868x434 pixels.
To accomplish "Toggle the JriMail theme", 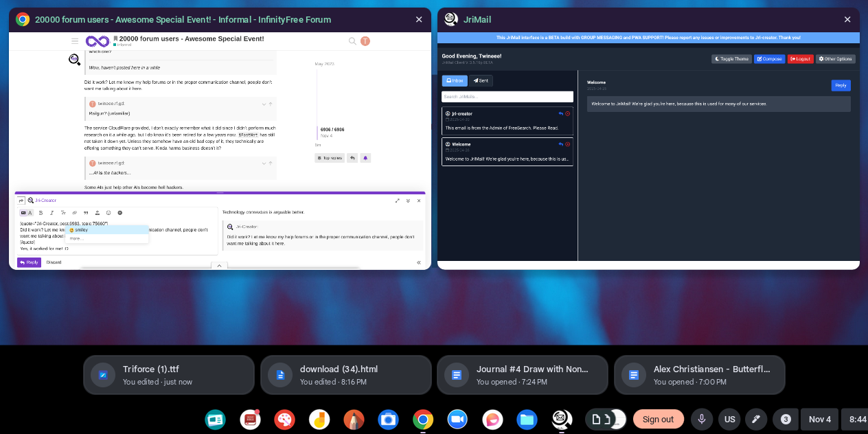I will click(731, 59).
